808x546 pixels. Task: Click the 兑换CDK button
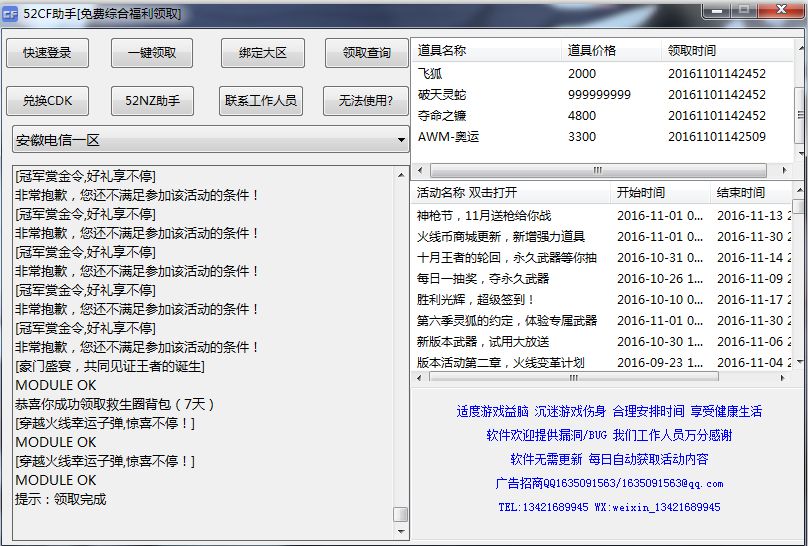(x=47, y=100)
